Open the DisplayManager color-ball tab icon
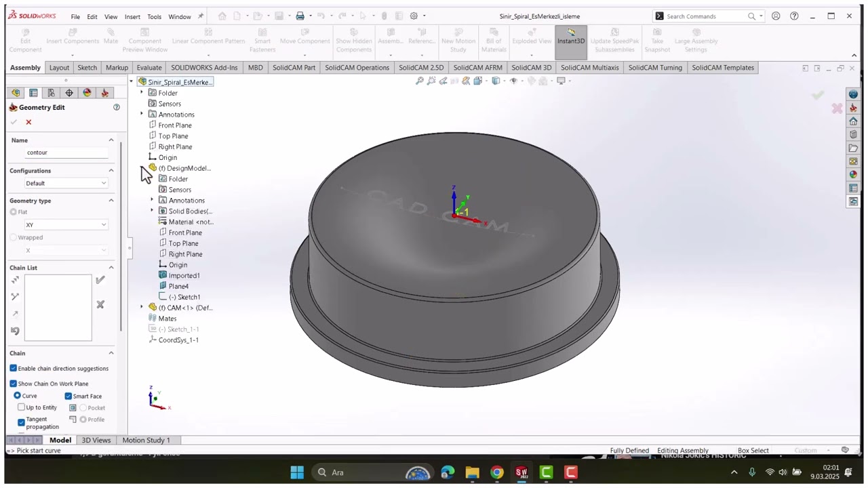The image size is (868, 488). coord(87,93)
